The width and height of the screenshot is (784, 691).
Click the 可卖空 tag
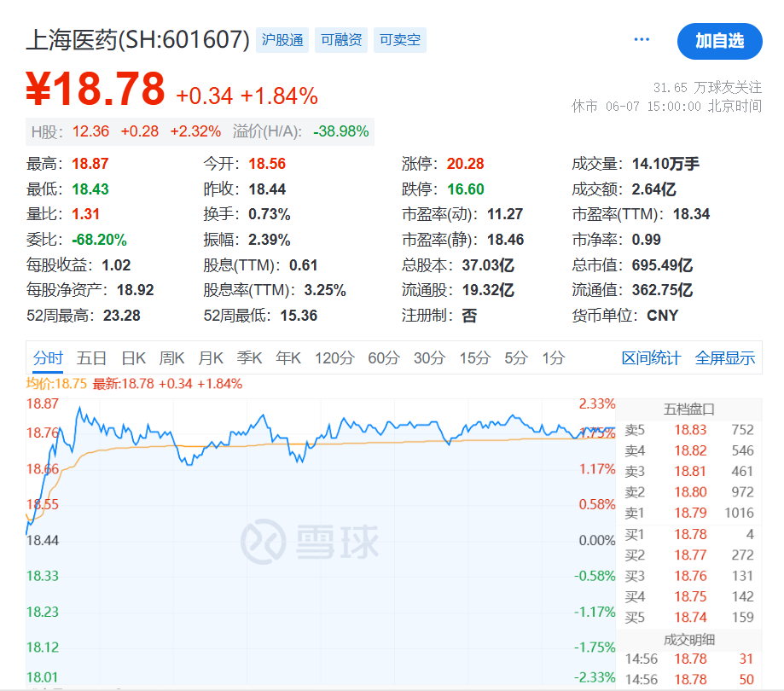[x=399, y=40]
